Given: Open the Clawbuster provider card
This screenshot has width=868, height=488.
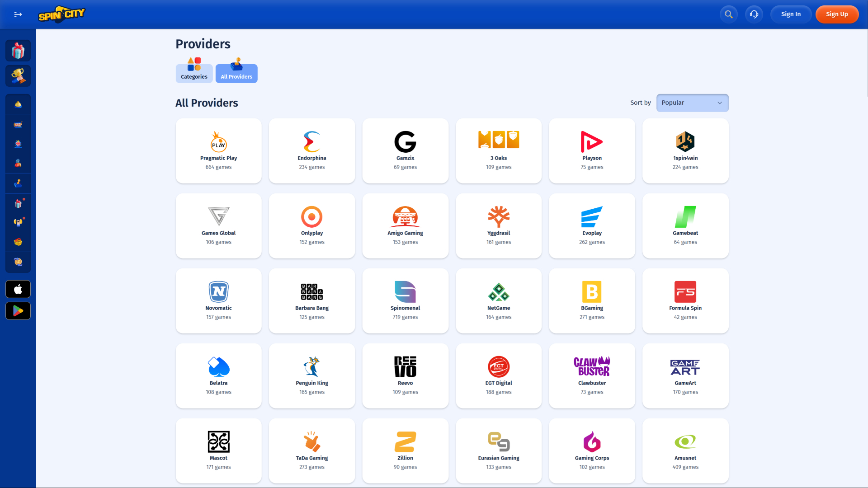Looking at the screenshot, I should (592, 376).
